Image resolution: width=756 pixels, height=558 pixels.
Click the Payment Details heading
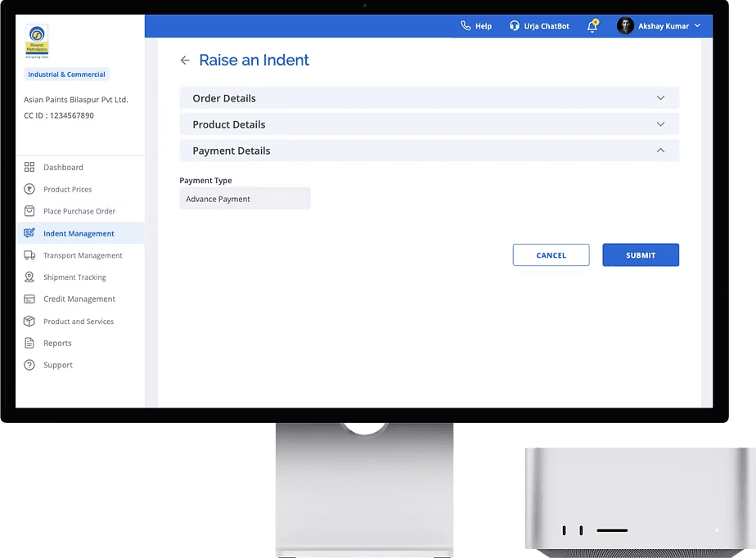tap(232, 151)
